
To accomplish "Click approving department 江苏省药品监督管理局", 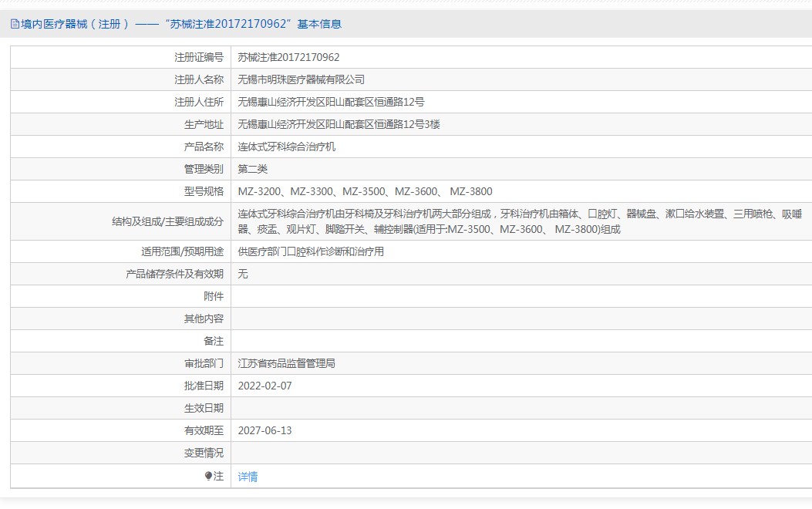I will (x=286, y=363).
